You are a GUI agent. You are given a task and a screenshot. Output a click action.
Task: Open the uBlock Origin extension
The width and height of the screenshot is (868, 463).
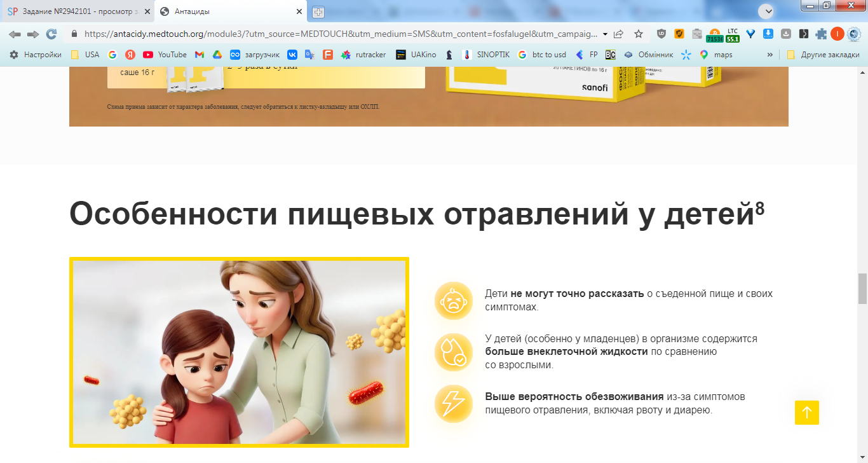pos(661,34)
